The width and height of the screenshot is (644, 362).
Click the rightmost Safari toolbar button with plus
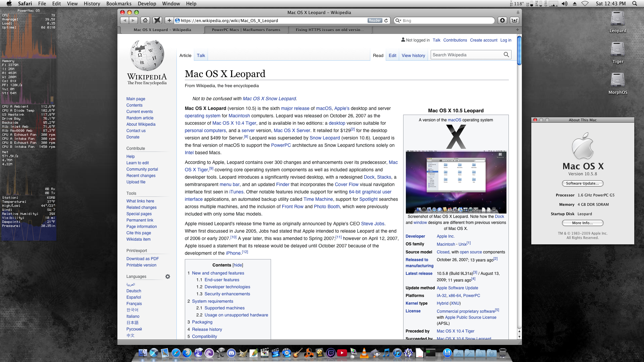tap(514, 20)
